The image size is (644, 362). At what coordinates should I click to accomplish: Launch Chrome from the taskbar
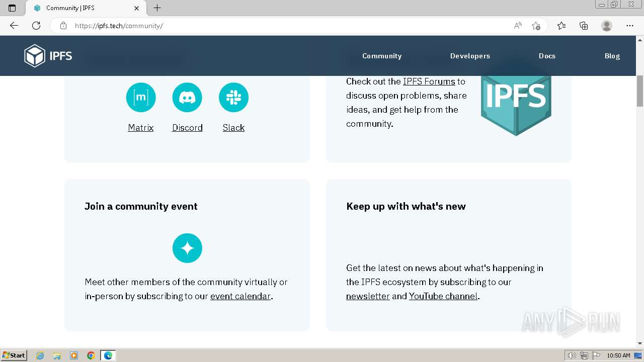coord(91,355)
